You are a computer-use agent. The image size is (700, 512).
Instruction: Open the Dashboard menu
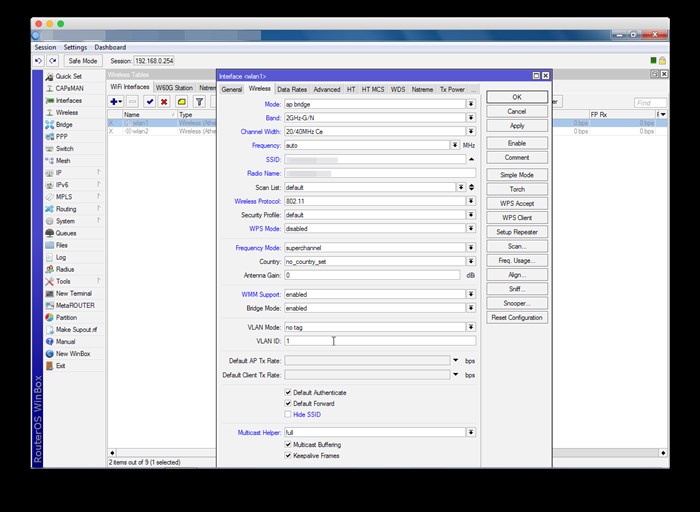[110, 47]
